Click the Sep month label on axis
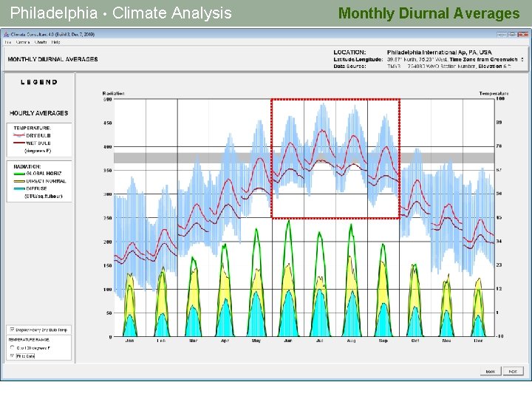Screen dimensions: 532x399 pyautogui.click(x=383, y=341)
